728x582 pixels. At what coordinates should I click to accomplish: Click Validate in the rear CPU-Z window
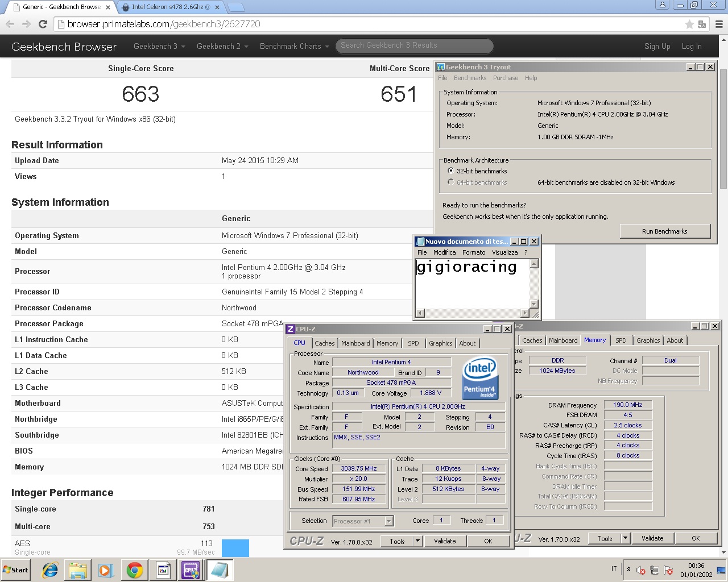(652, 538)
